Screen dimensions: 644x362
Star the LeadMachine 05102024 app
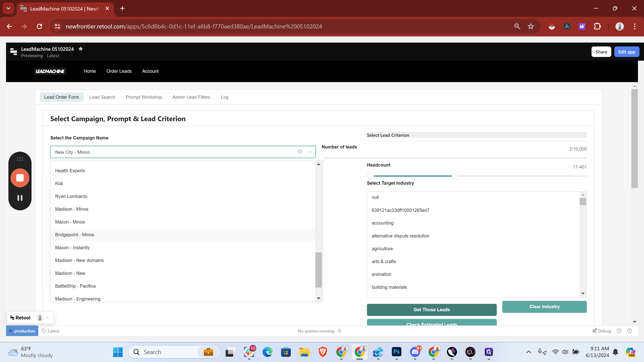[x=80, y=49]
